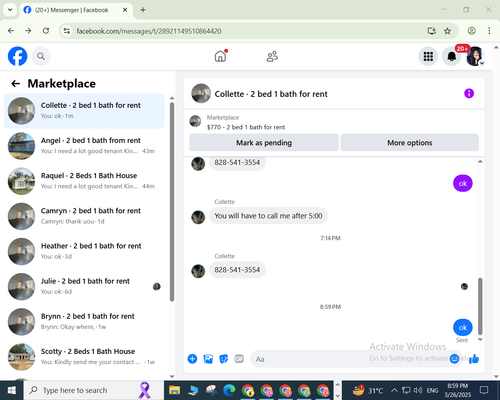Screen dimensions: 500x400
Task: Click the blue ok message marked Sent
Action: point(463,327)
